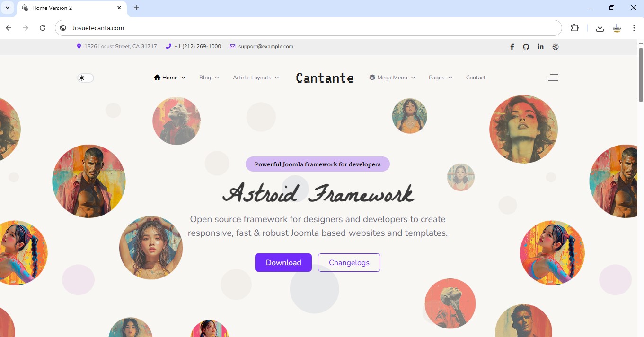Toggle the dark mode switch
Image resolution: width=644 pixels, height=337 pixels.
point(85,77)
